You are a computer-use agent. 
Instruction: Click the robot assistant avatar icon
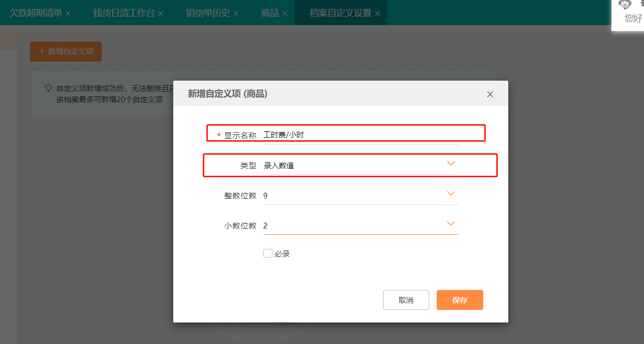624,4
